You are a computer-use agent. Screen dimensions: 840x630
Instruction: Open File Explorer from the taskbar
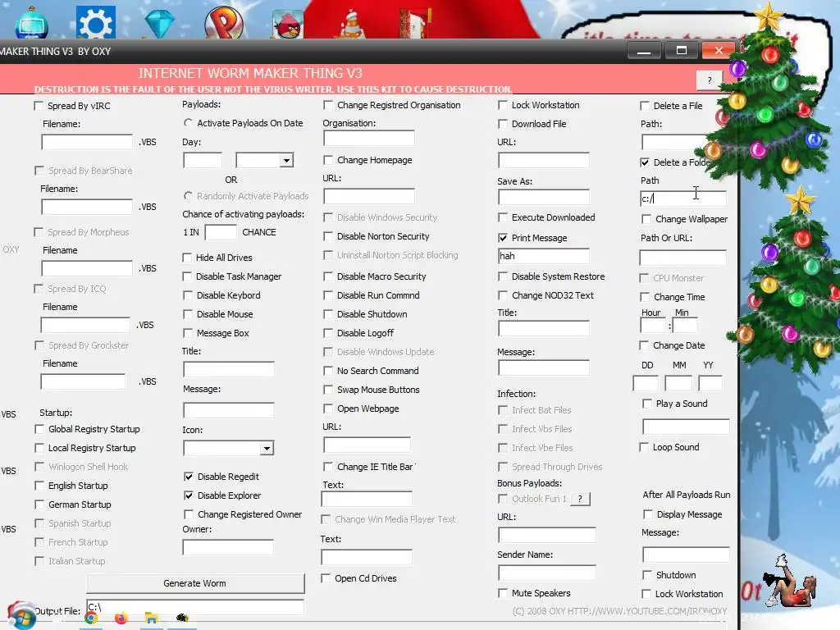click(152, 619)
